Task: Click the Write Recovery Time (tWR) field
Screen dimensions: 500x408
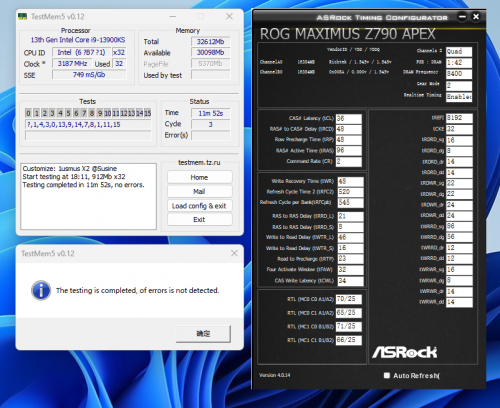Action: tap(350, 181)
